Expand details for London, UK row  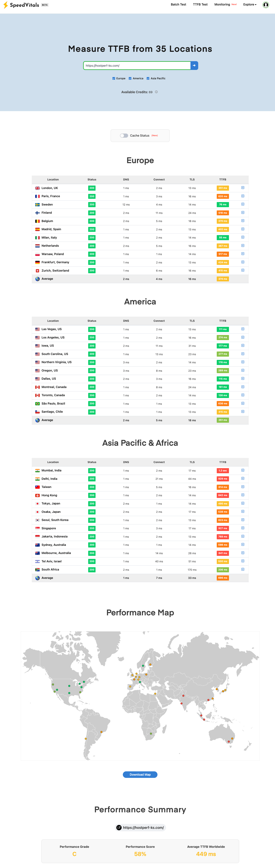(243, 188)
